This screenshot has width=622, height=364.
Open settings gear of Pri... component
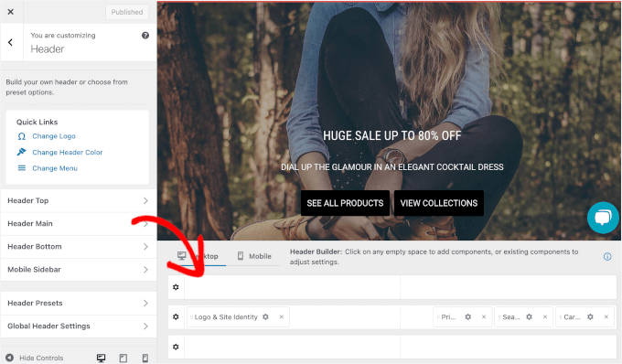click(468, 316)
